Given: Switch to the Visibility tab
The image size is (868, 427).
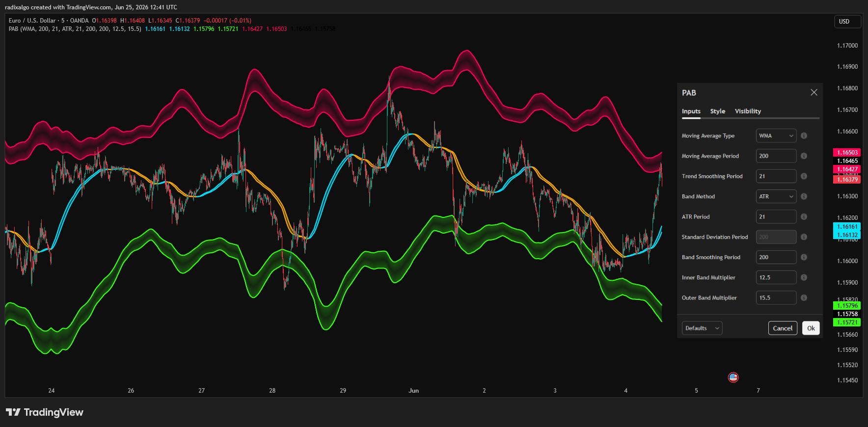Looking at the screenshot, I should coord(748,111).
